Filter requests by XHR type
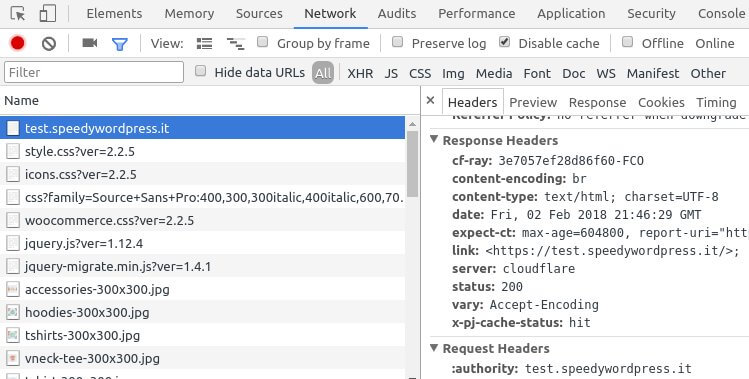This screenshot has width=749, height=379. click(x=360, y=74)
